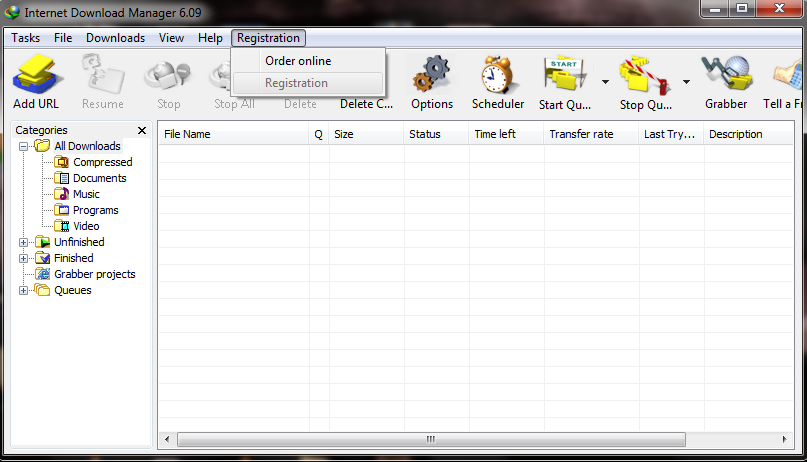807x462 pixels.
Task: Sort by Time left column header
Action: (x=506, y=134)
